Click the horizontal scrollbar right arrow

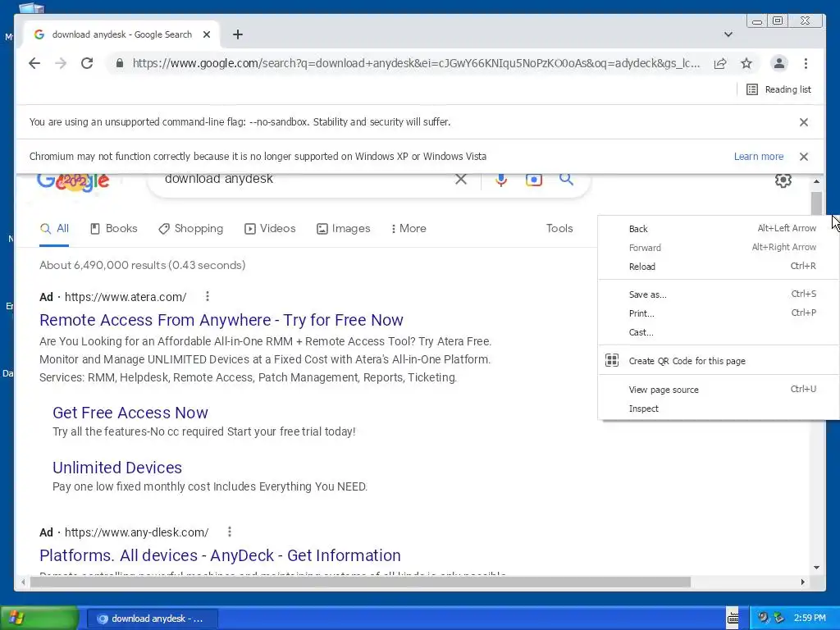tap(802, 582)
